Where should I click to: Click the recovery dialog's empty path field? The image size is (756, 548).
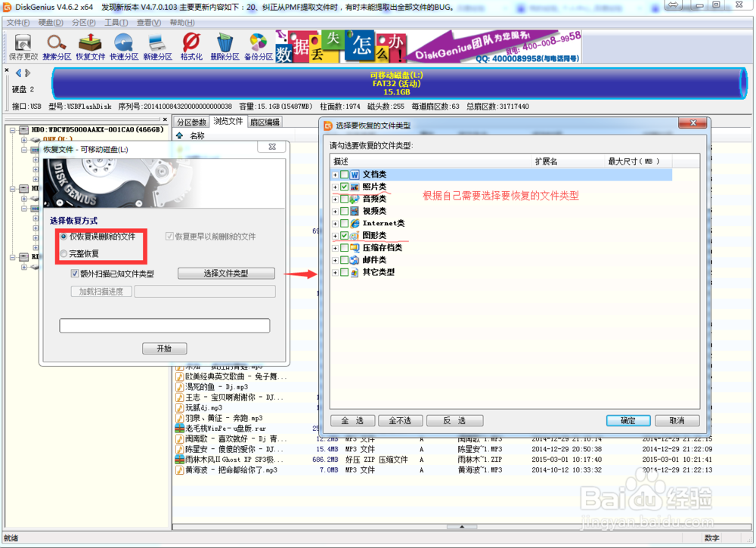pyautogui.click(x=164, y=326)
